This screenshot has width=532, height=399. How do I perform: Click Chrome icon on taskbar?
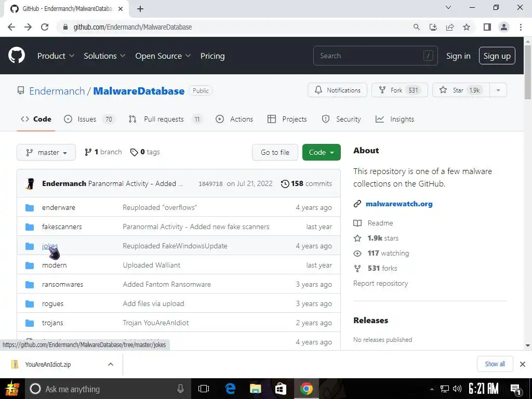point(306,389)
